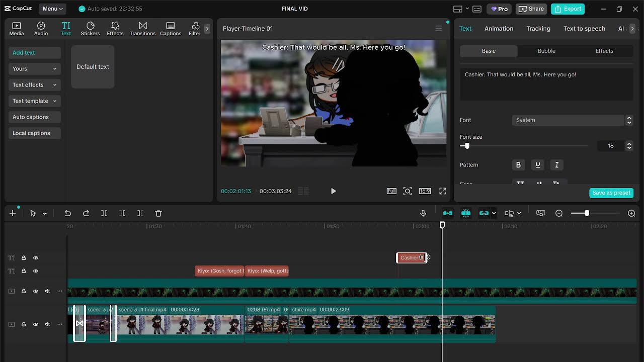Mute the overlay video track
Image resolution: width=644 pixels, height=362 pixels.
coord(48,291)
